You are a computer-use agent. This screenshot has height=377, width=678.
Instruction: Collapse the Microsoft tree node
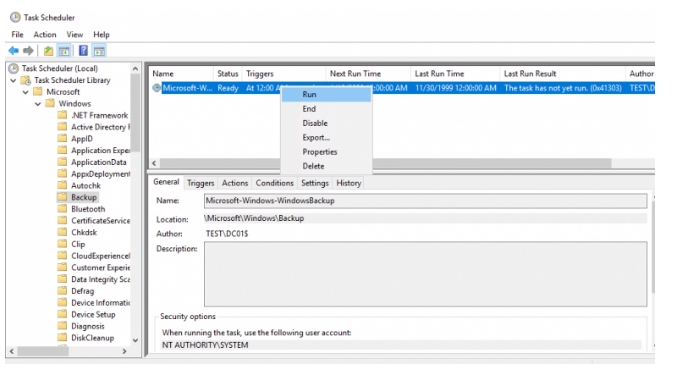[26, 92]
